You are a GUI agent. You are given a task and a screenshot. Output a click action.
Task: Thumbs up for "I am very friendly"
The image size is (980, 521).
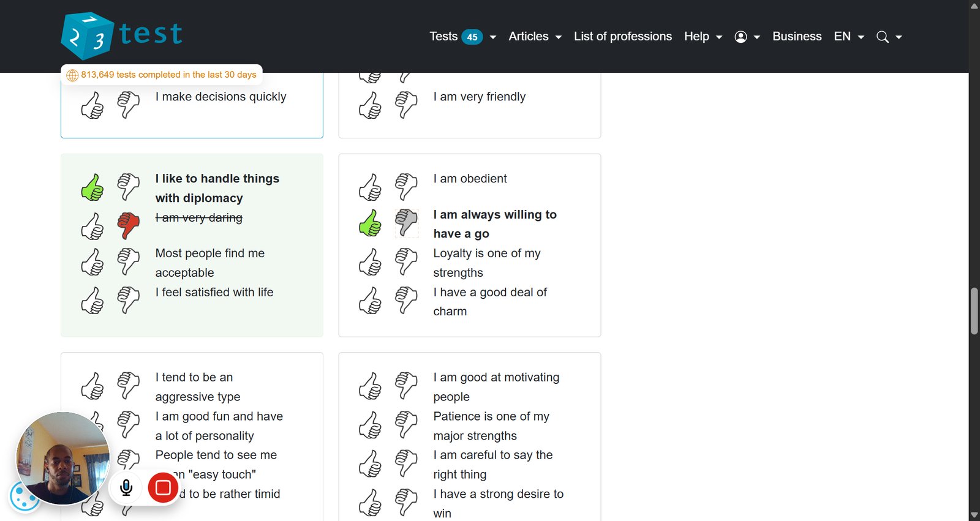[x=371, y=105]
